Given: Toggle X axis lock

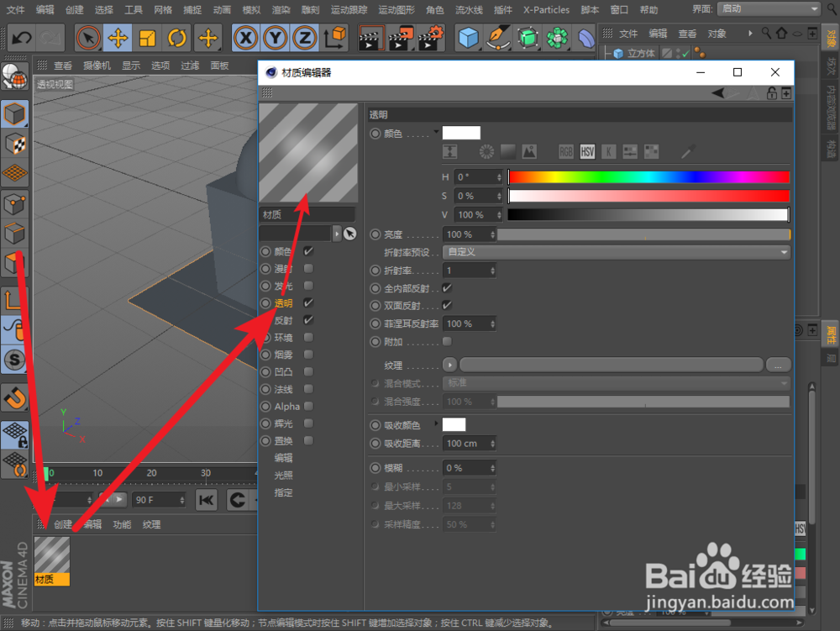Looking at the screenshot, I should pos(246,38).
